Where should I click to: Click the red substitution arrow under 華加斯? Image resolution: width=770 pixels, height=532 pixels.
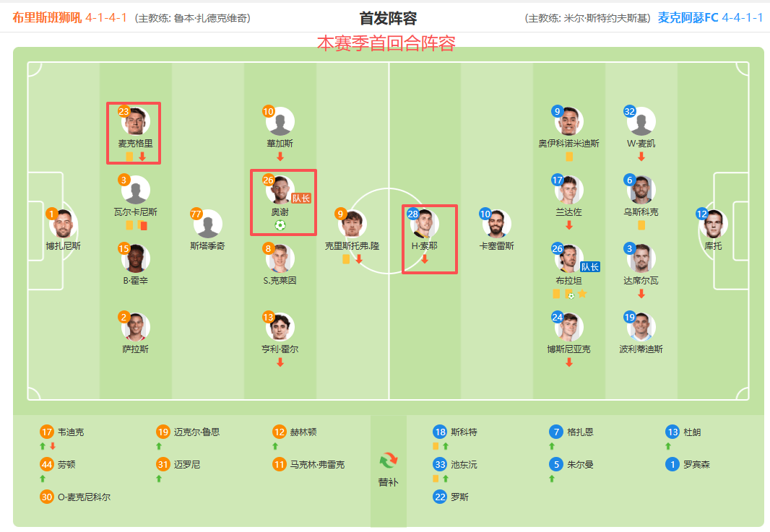(280, 157)
